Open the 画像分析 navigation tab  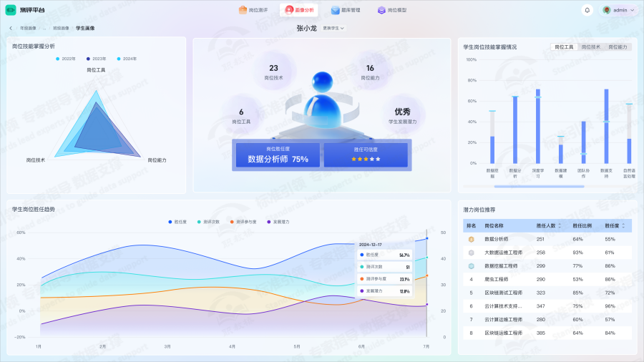(x=299, y=10)
